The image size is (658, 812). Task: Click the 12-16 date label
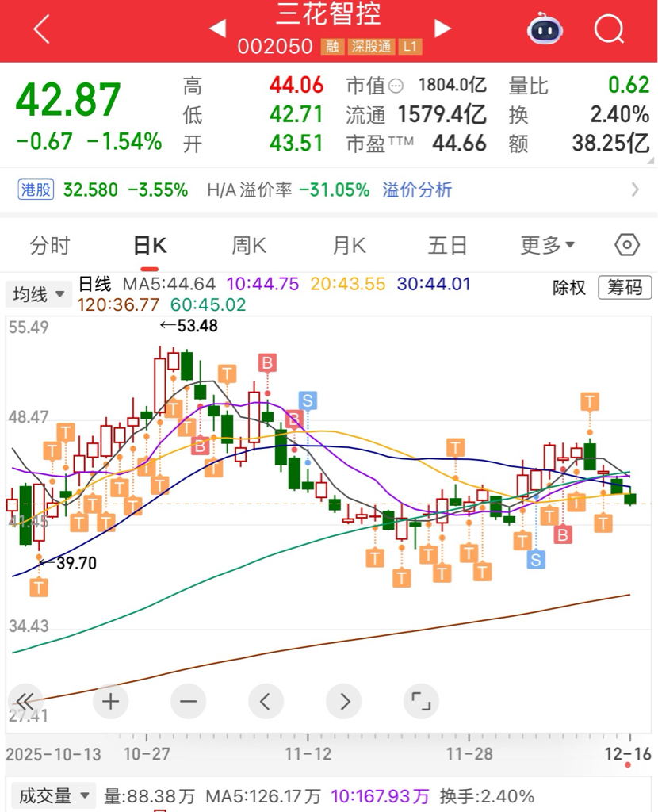(628, 754)
